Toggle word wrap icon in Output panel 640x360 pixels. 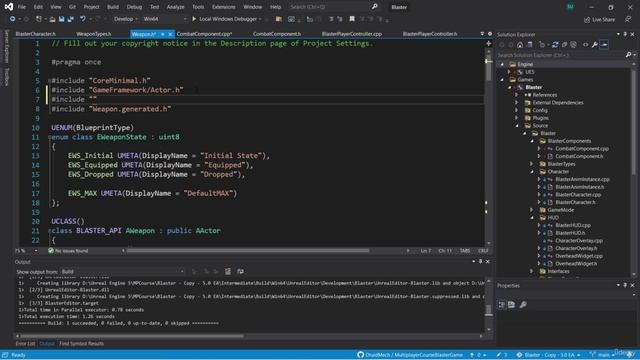[240, 271]
